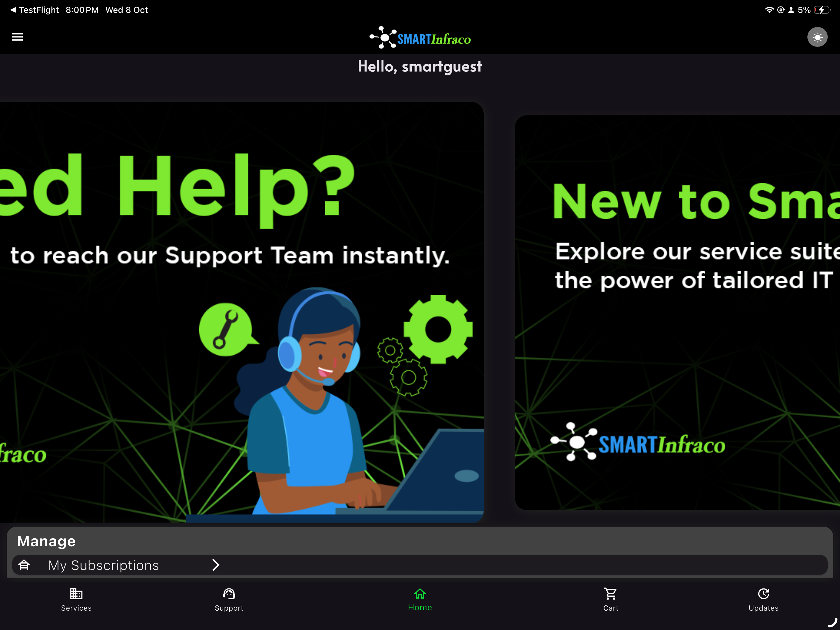
Task: Tap the Wi-Fi status icon
Action: point(769,10)
